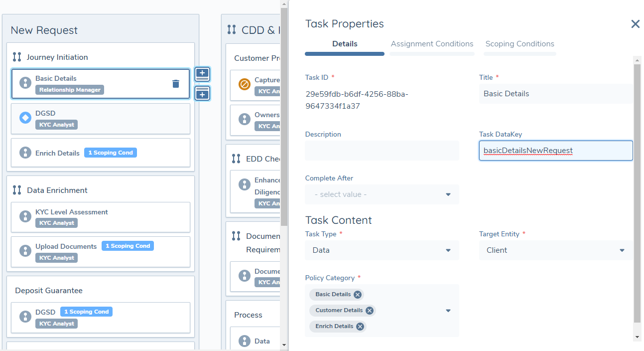Click the person icon on the Data task
Screen dimensions: 644x351
[244, 341]
